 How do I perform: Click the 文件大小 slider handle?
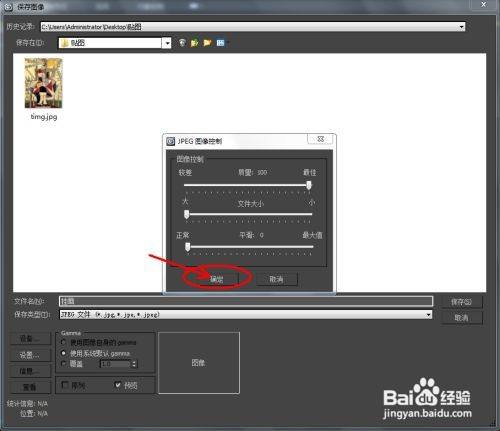[187, 214]
